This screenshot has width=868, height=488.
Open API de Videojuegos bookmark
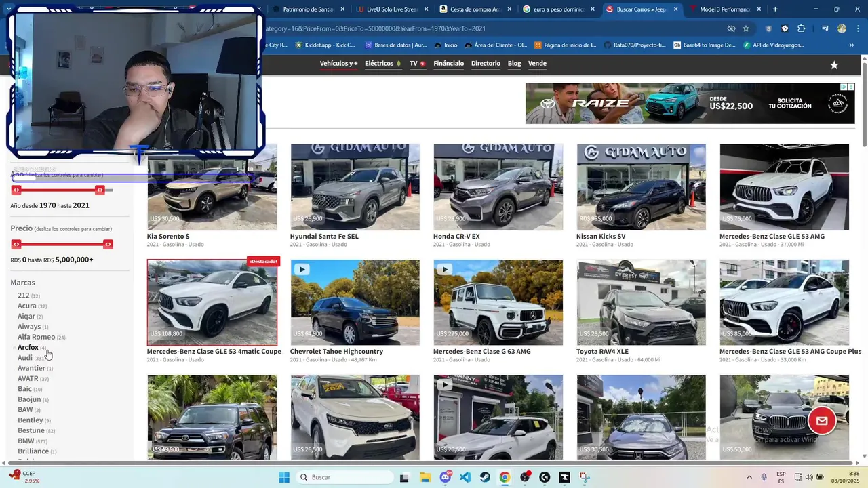point(773,45)
